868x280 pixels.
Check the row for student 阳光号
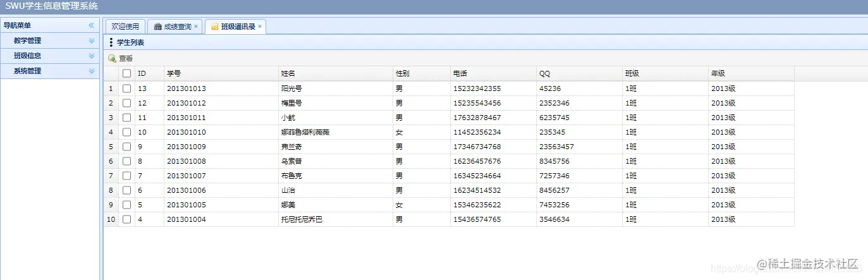click(x=126, y=88)
